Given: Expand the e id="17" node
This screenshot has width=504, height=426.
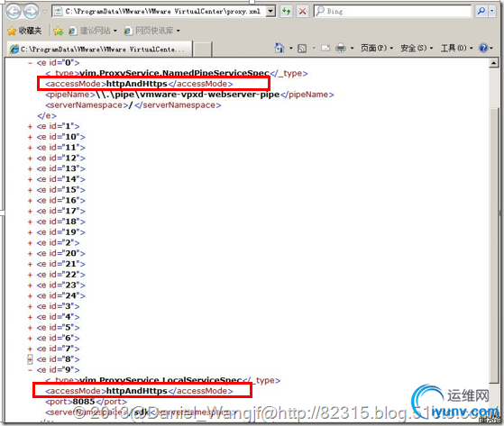Looking at the screenshot, I should 30,212.
